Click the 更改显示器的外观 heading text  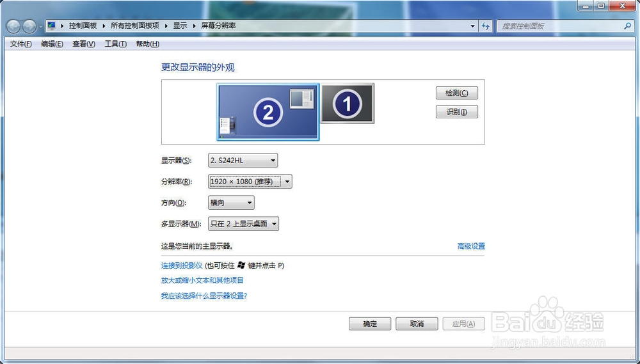(x=198, y=67)
